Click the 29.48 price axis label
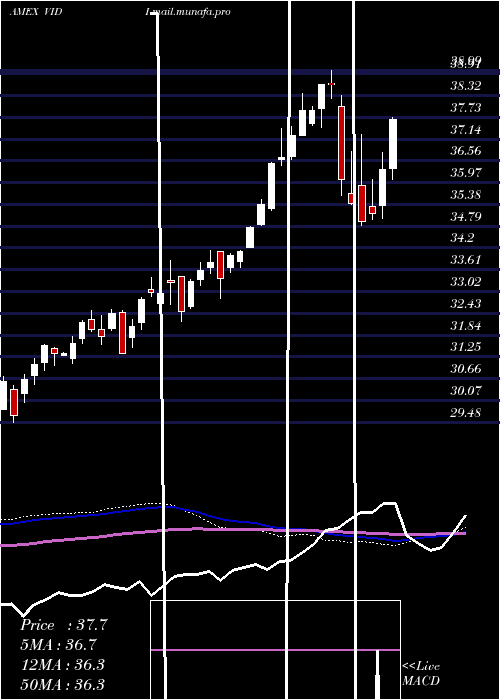Image resolution: width=500 pixels, height=700 pixels. 466,413
